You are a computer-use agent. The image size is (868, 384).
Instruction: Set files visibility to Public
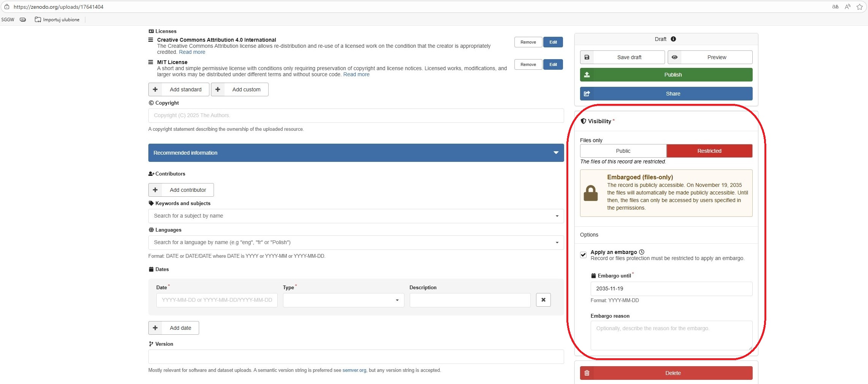[623, 151]
